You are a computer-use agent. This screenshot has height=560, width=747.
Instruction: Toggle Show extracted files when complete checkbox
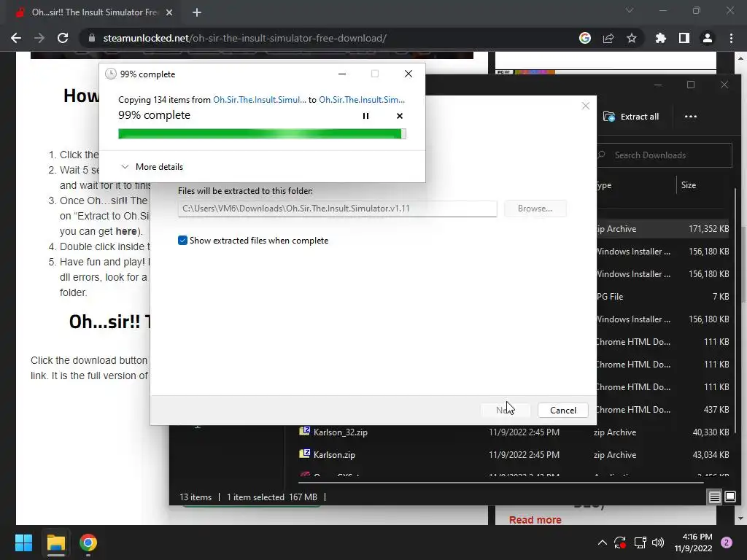182,241
